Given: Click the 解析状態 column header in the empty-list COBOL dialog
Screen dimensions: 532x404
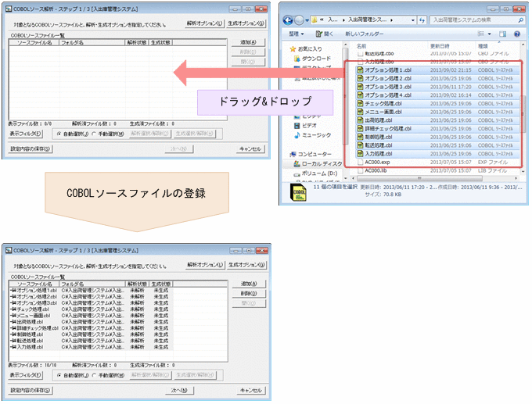Looking at the screenshot, I should point(137,43).
